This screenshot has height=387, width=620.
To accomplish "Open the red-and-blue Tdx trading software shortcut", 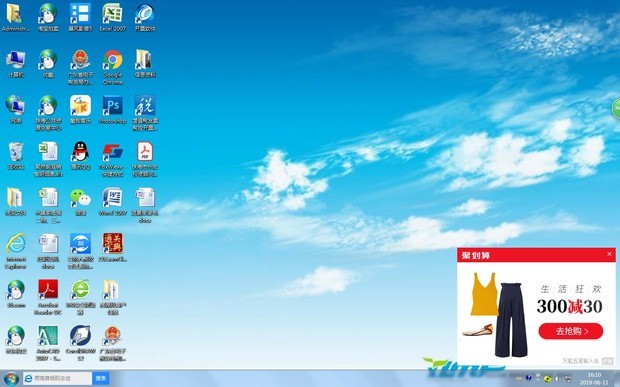I will click(113, 159).
